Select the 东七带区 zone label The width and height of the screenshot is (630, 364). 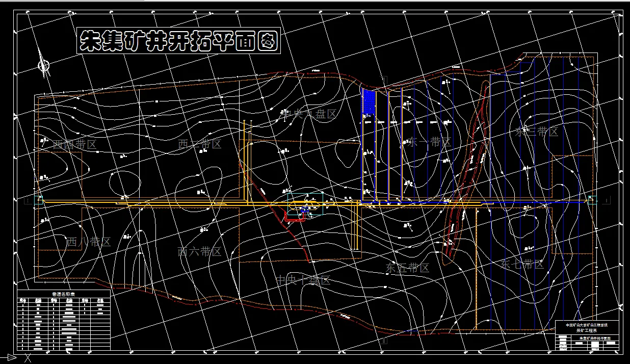(522, 265)
